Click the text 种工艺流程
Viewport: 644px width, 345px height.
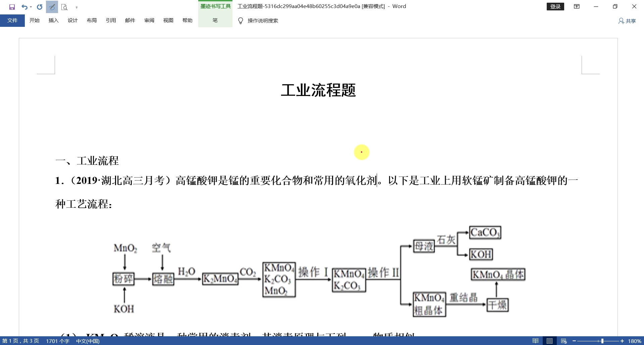[x=82, y=204]
